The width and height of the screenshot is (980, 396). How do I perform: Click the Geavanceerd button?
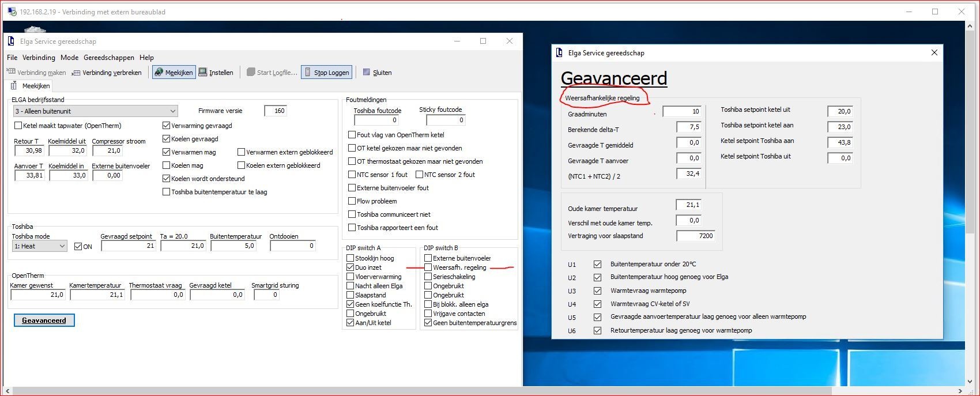coord(44,320)
